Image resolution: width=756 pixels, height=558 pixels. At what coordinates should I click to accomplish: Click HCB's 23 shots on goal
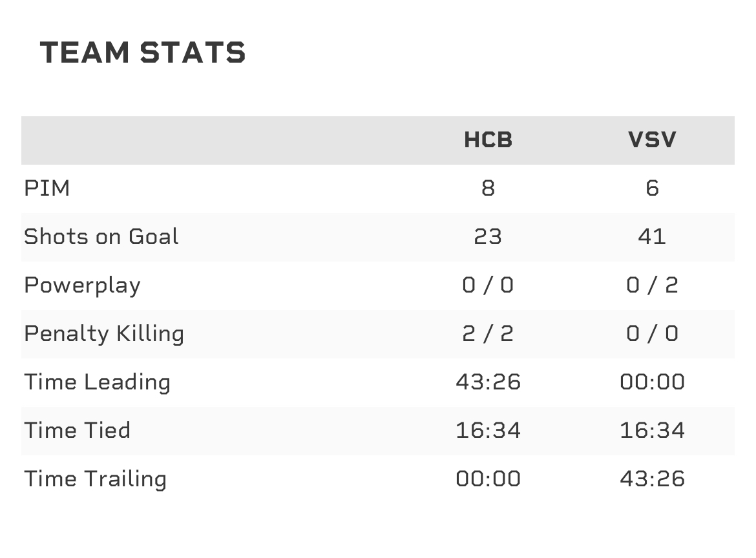click(488, 237)
